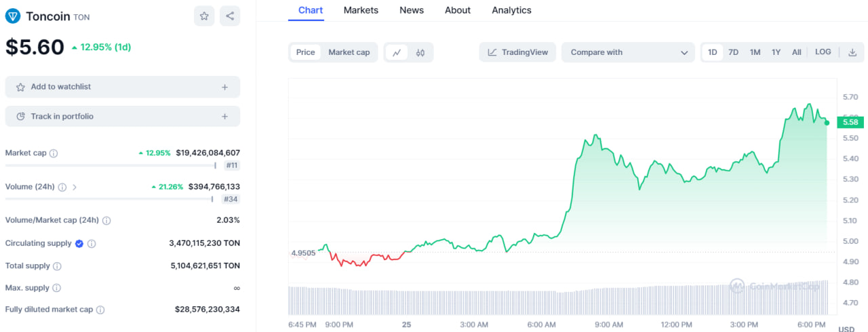This screenshot has width=868, height=332.
Task: Set chart range to 1M
Action: pyautogui.click(x=755, y=52)
